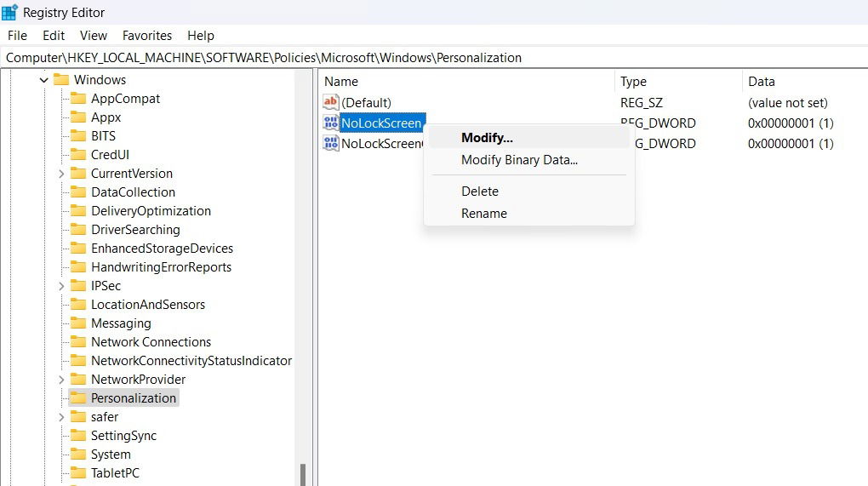Screen dimensions: 868x486
Task: Select the Personalization key label
Action: (134, 398)
